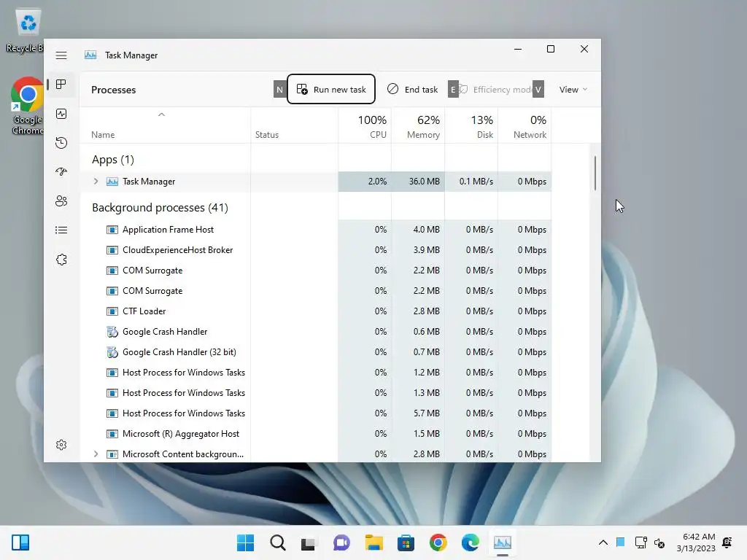Click Task Manager taskbar icon

[x=503, y=542]
